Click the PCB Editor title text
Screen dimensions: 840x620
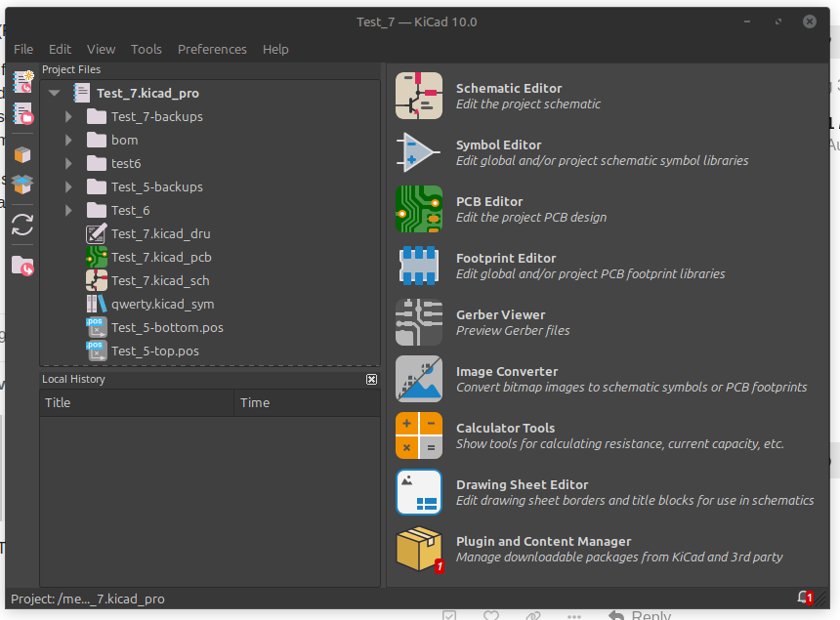pyautogui.click(x=489, y=202)
